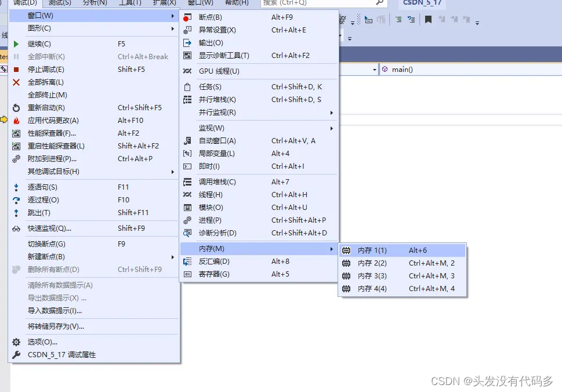Open the 工具(T) menu in menu bar
The width and height of the screenshot is (562, 392).
[130, 3]
